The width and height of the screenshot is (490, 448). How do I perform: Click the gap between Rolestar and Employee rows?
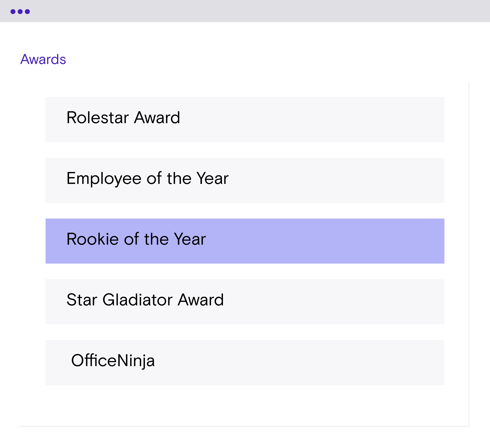(245, 150)
